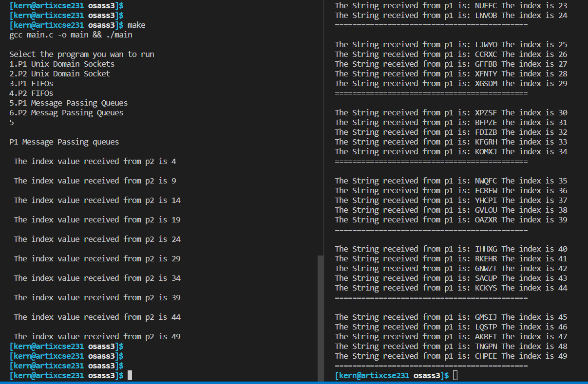The height and width of the screenshot is (384, 588).
Task: Click line 'index value received from p2 is 19'
Action: [97, 219]
